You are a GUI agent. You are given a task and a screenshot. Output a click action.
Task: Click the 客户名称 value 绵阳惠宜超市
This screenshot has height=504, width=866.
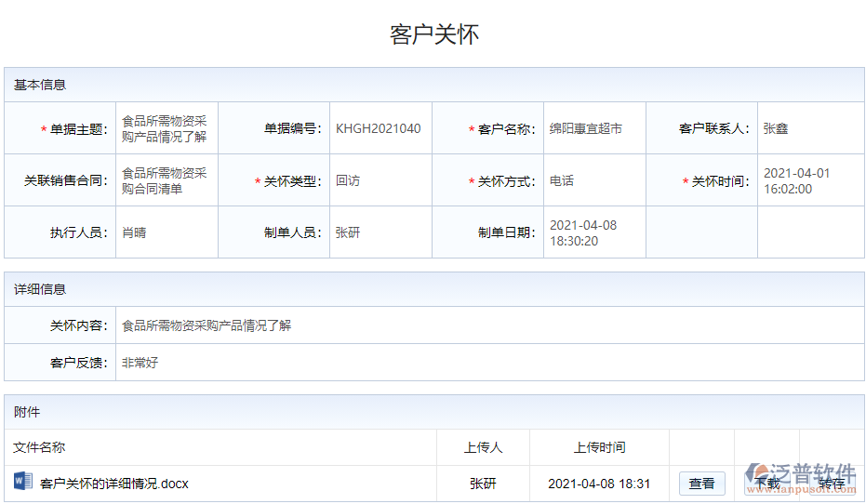coord(585,128)
